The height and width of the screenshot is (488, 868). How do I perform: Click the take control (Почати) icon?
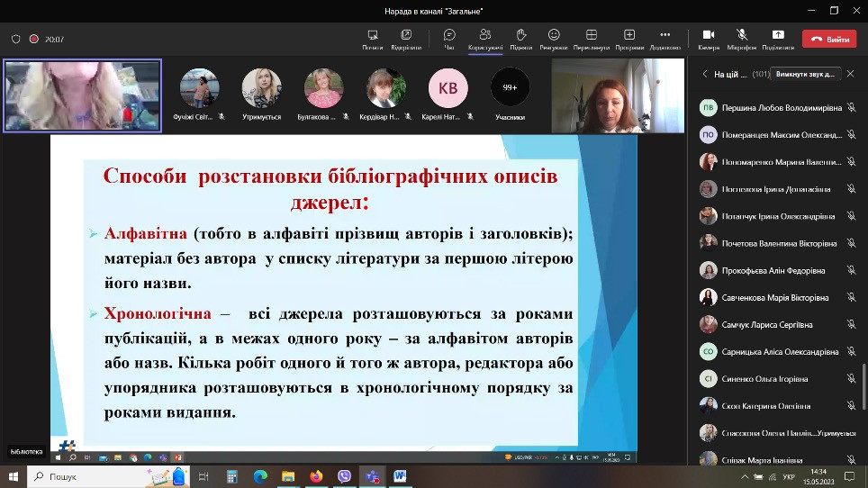[x=372, y=38]
